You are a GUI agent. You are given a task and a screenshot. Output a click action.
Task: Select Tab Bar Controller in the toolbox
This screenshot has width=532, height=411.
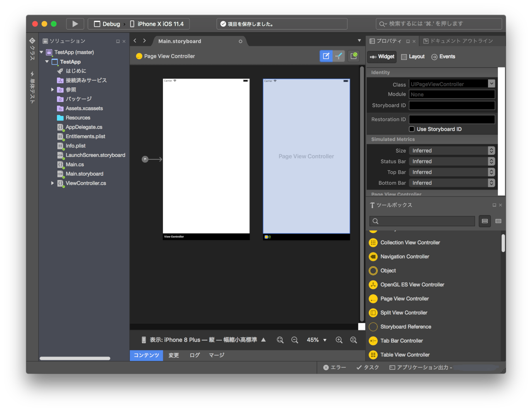(396, 341)
